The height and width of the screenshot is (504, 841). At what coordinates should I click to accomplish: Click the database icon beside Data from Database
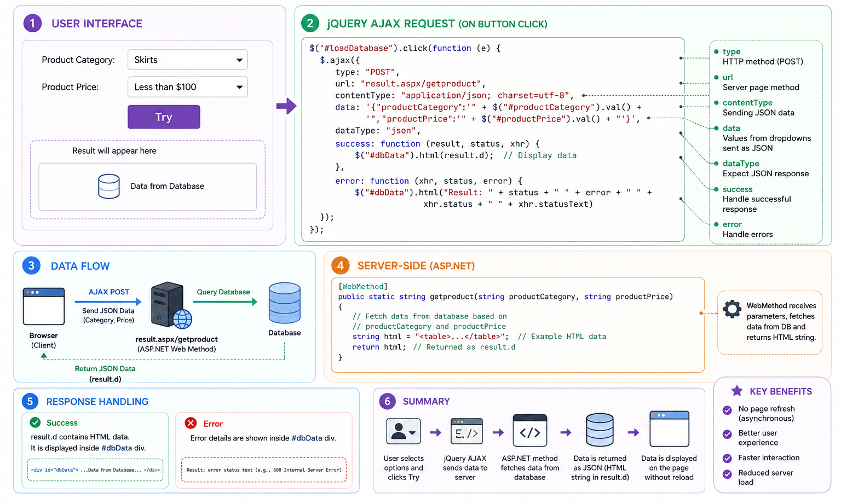click(108, 186)
